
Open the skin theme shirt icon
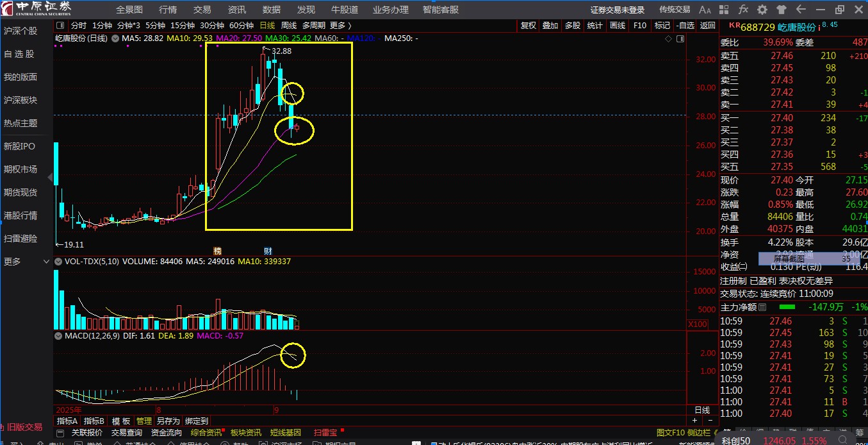782,10
